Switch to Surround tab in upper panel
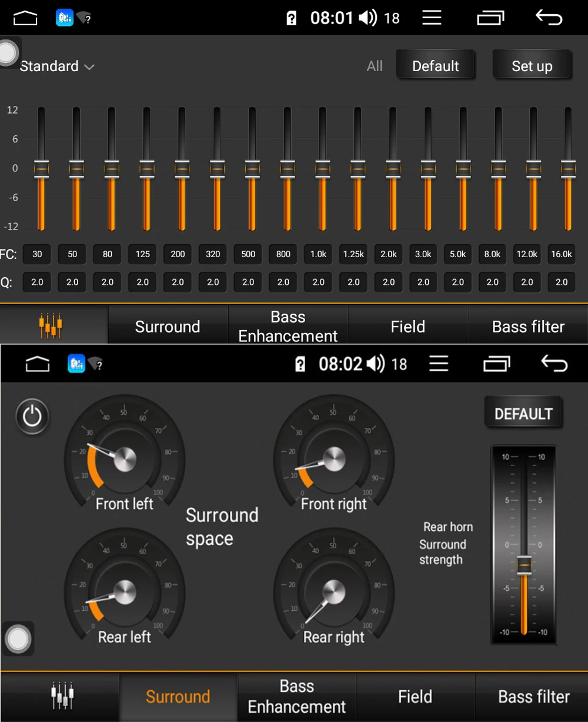 (x=168, y=326)
